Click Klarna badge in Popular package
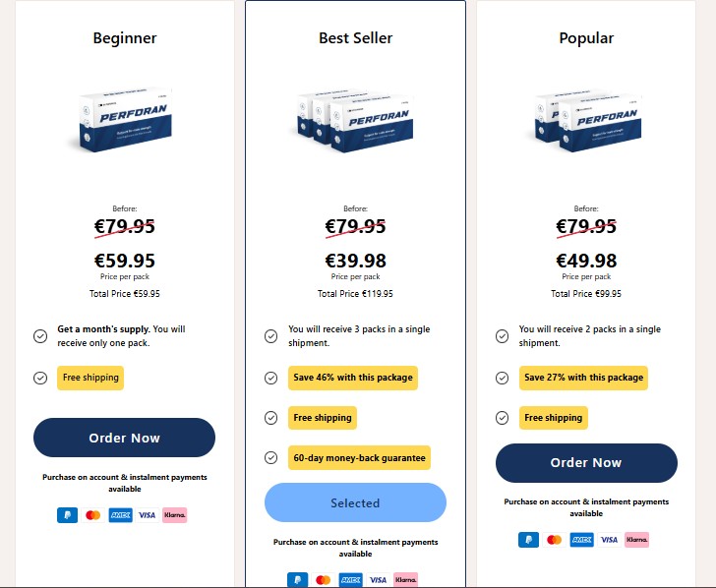 pyautogui.click(x=636, y=539)
